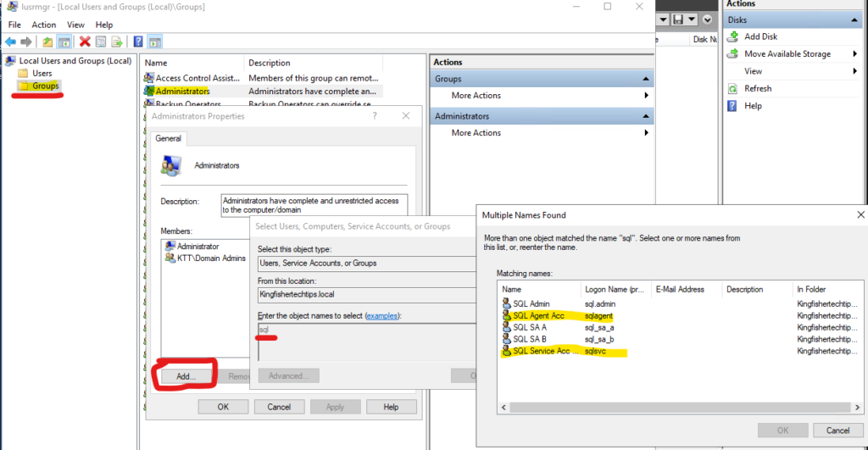Image resolution: width=868 pixels, height=450 pixels.
Task: Click the SQL SA A user icon
Action: coord(506,327)
